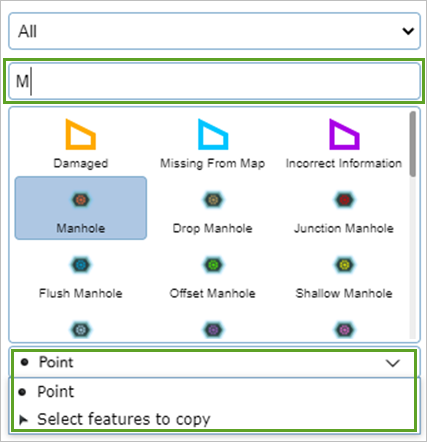Pick the purple manhole icon in bottom row
The height and width of the screenshot is (442, 427).
tap(213, 330)
